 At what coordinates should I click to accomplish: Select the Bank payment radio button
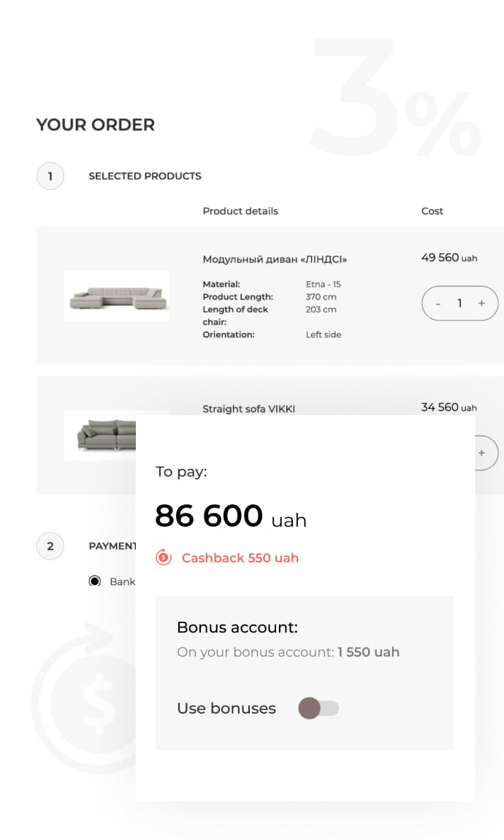(94, 581)
